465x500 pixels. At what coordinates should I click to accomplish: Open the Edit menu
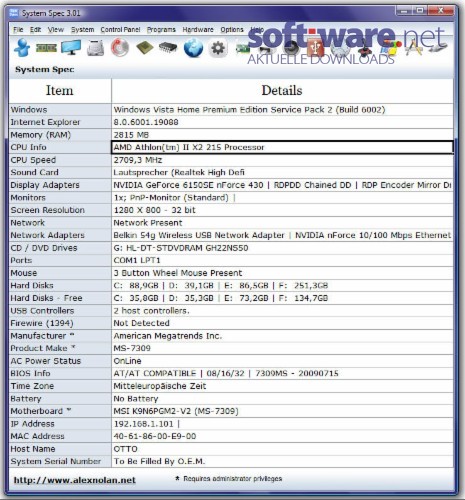click(35, 30)
